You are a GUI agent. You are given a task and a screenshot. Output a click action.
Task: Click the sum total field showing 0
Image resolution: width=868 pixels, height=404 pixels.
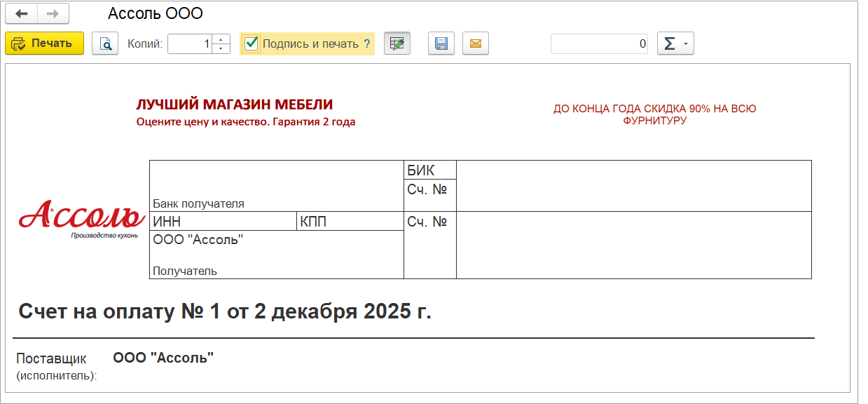599,43
